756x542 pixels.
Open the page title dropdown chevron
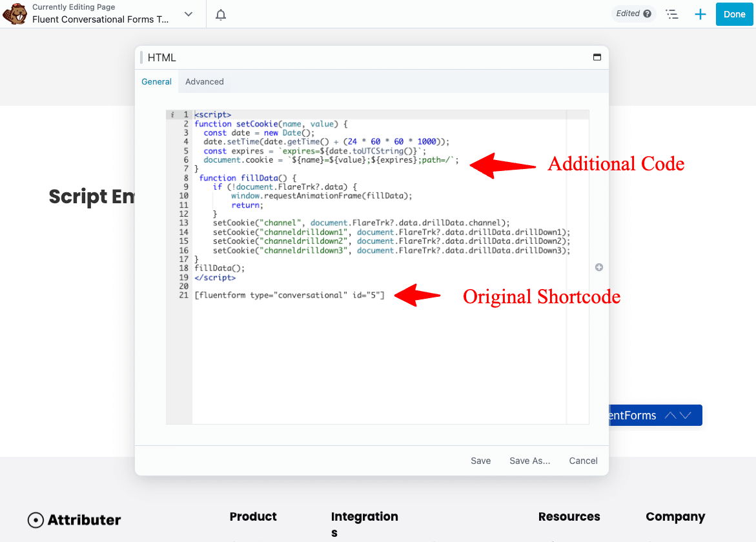[x=189, y=14]
